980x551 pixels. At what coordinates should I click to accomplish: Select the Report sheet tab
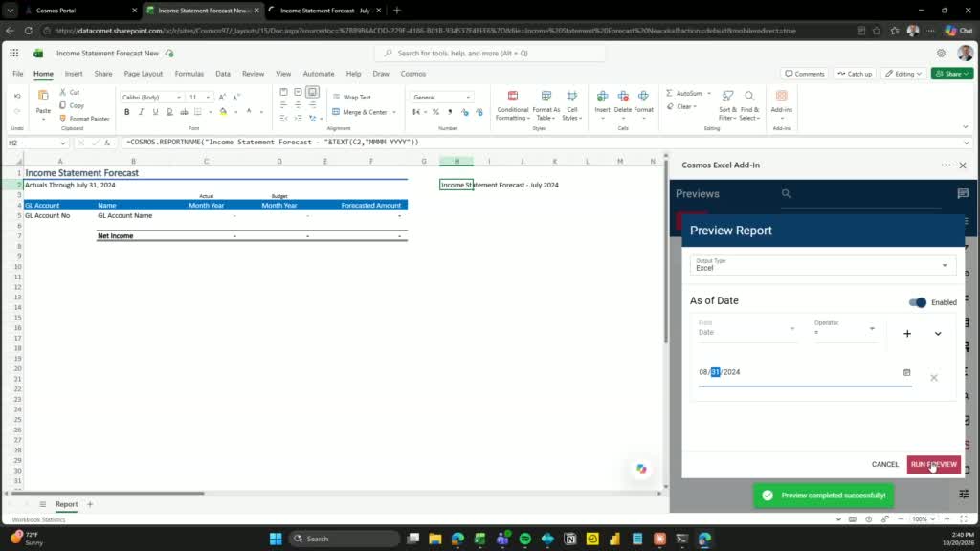point(66,504)
